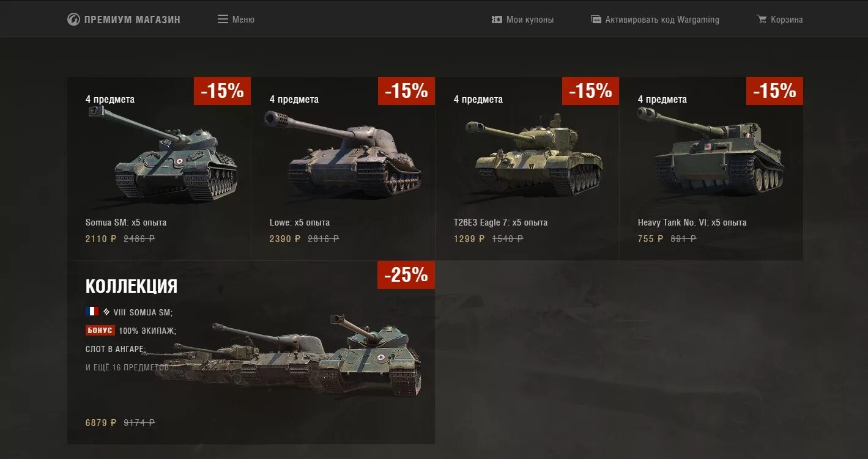The image size is (868, 459).
Task: Click the -25% discount badge on Коллекция
Action: (406, 275)
